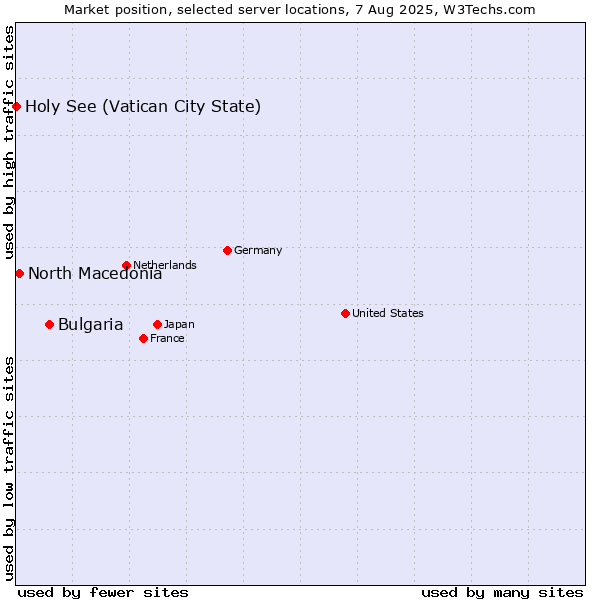Image resolution: width=600 pixels, height=600 pixels.
Task: Click the 'Japan' label text
Action: [179, 324]
